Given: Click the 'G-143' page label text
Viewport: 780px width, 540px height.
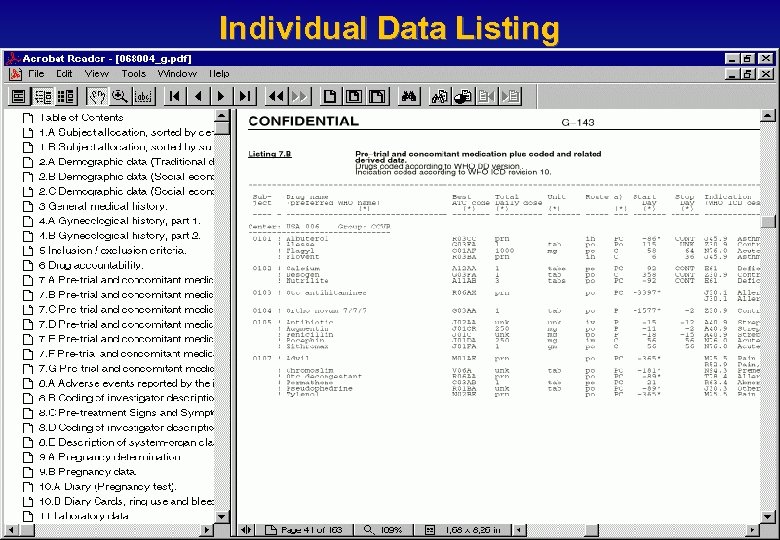Looking at the screenshot, I should pyautogui.click(x=578, y=122).
